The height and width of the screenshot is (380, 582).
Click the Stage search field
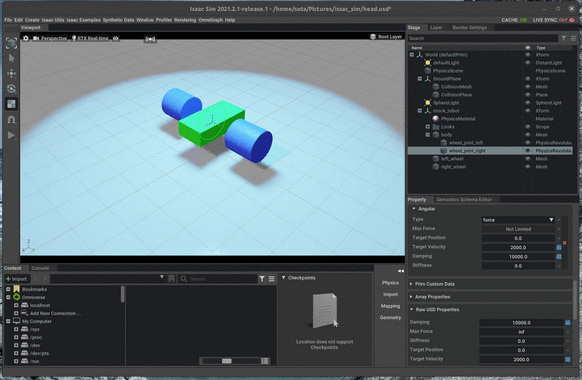pyautogui.click(x=483, y=38)
